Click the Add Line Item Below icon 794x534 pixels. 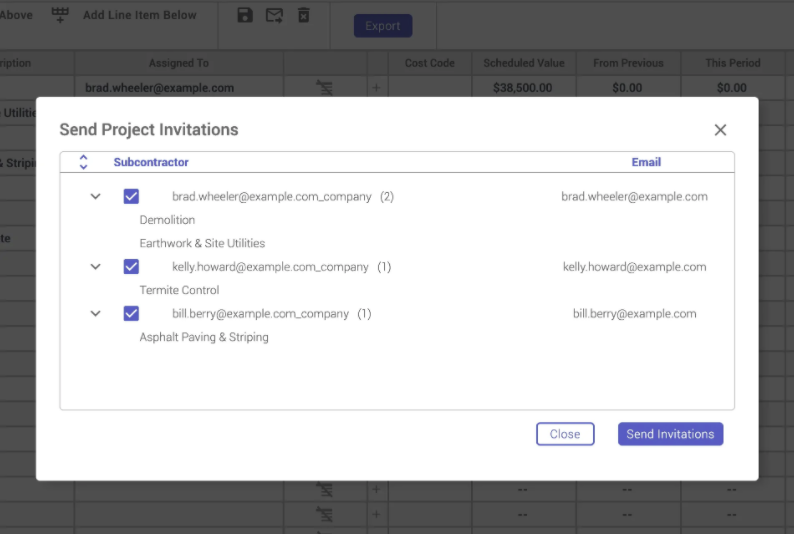click(x=61, y=15)
